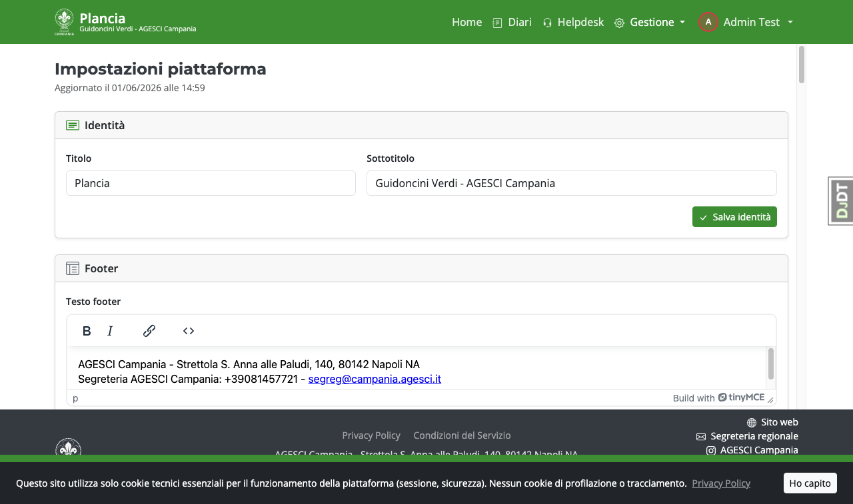Viewport: 853px width, 504px height.
Task: Expand the Gestione dropdown menu
Action: click(650, 22)
